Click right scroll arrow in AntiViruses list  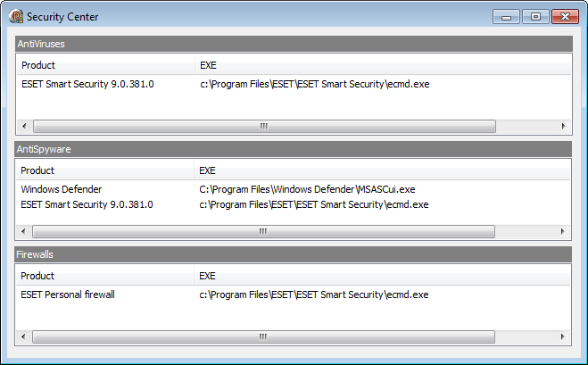(564, 127)
